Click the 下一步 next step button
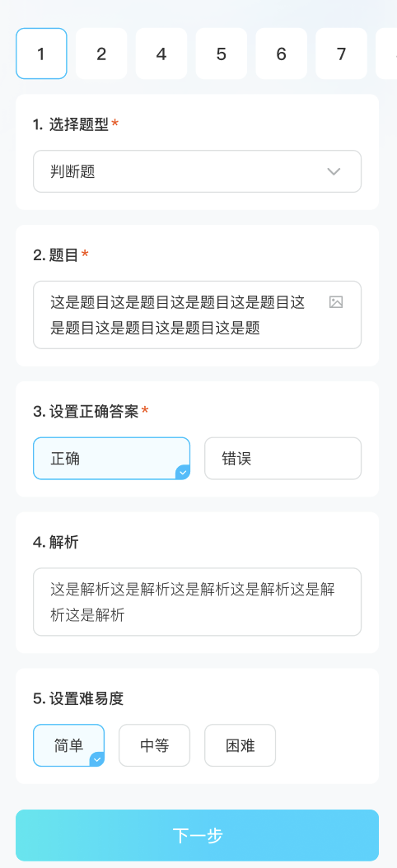Viewport: 397px width, 868px height. (197, 835)
